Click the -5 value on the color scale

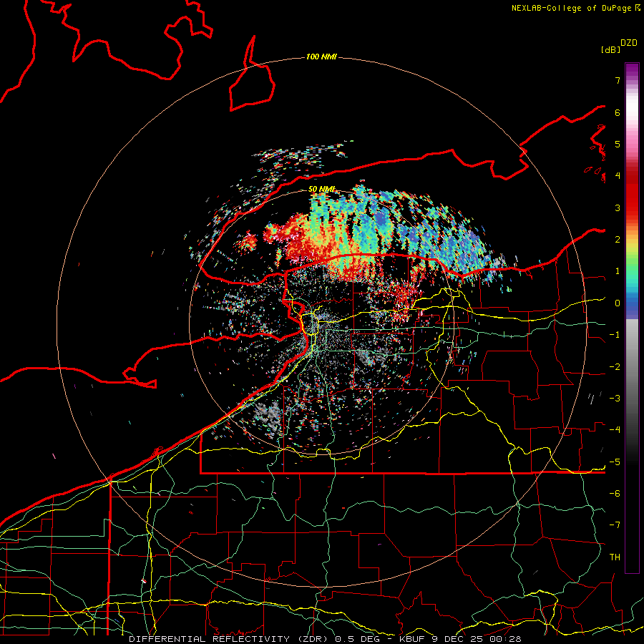point(615,462)
